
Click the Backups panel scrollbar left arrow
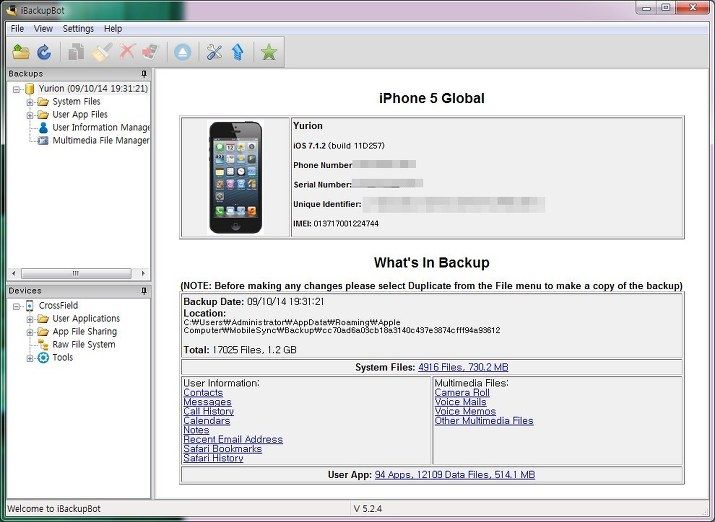coord(14,273)
